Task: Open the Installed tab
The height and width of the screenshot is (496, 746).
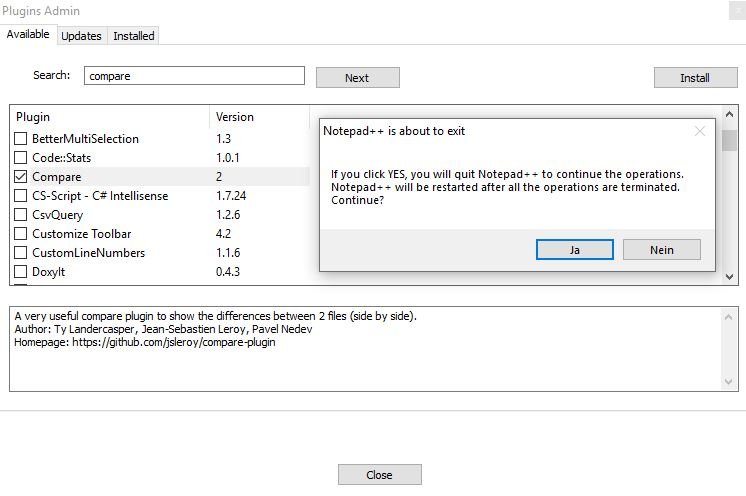Action: point(134,36)
